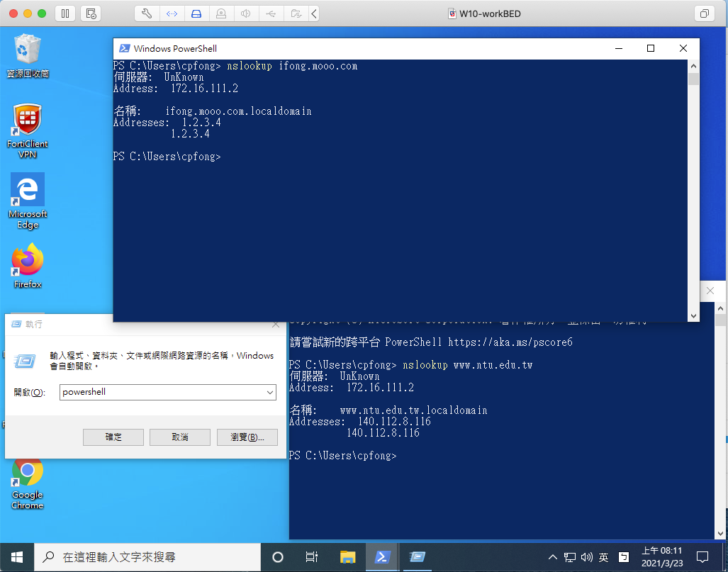Open Task View on the taskbar
Screen dimensions: 728x572
click(x=311, y=557)
